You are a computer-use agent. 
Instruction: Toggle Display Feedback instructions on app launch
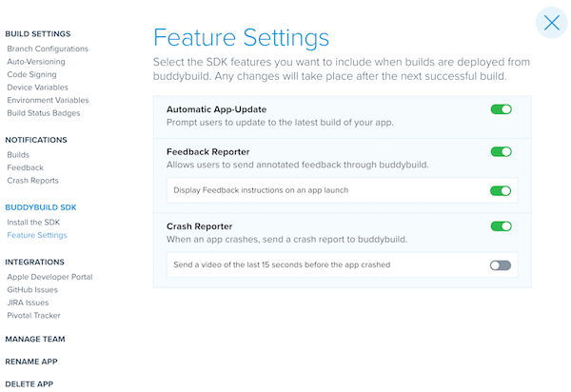tap(501, 190)
